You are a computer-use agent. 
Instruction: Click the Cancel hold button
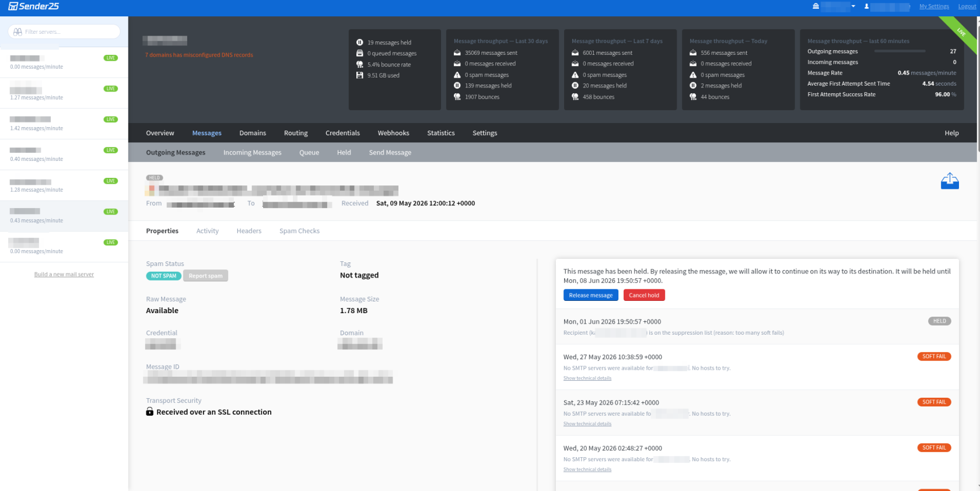click(644, 295)
